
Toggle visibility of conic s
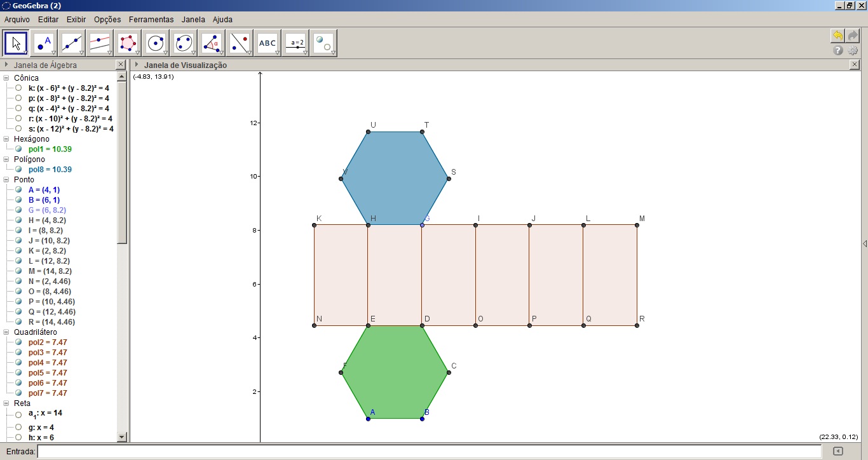pyautogui.click(x=18, y=129)
